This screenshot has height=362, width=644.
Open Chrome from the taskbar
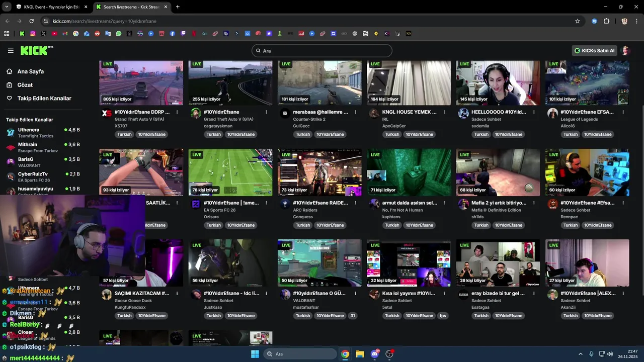pyautogui.click(x=345, y=354)
